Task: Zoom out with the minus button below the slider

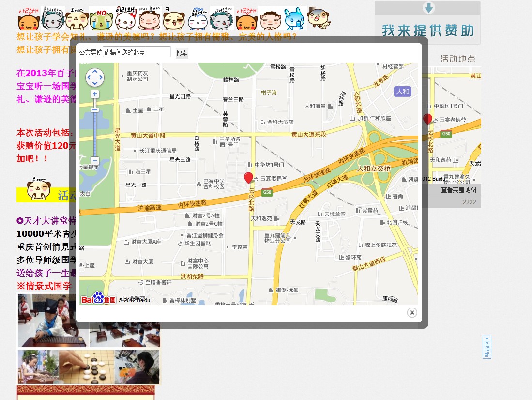Action: coord(95,161)
